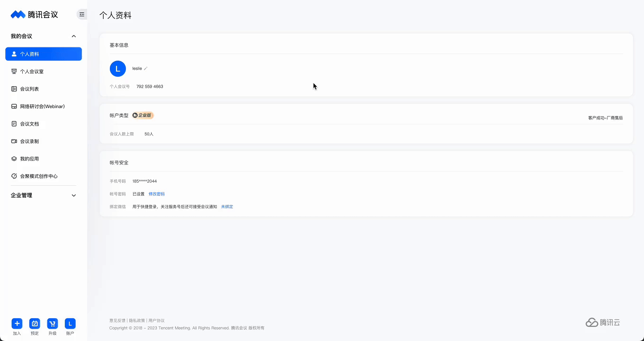Screen dimensions: 644x341
Task: Open the 会议文档 menu item
Action: 44,124
